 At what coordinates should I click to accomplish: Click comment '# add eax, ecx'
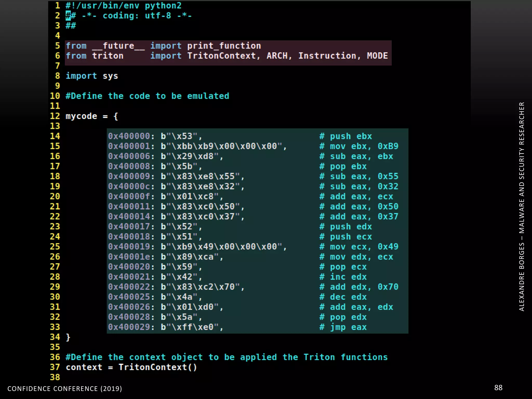click(x=356, y=197)
